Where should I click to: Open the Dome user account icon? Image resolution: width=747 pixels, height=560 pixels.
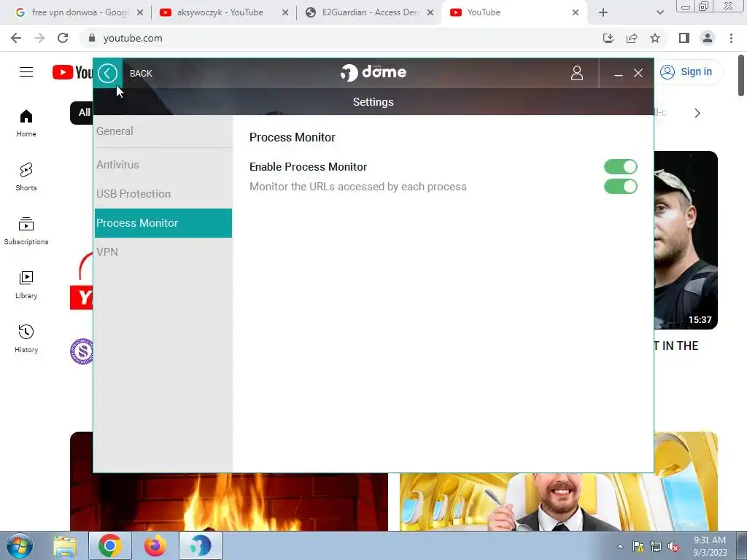pos(577,73)
